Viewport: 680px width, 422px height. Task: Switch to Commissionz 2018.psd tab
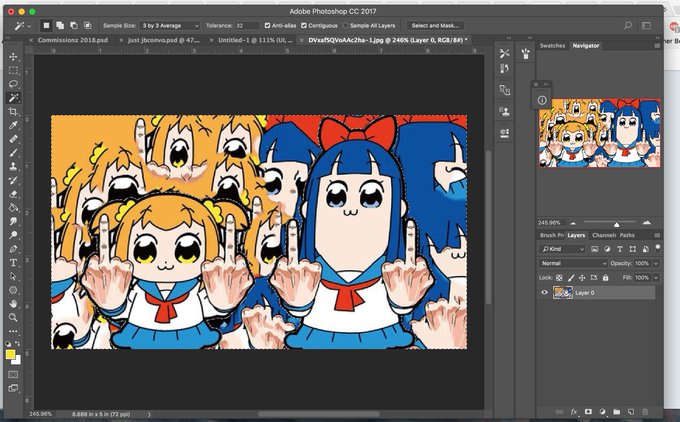point(72,40)
